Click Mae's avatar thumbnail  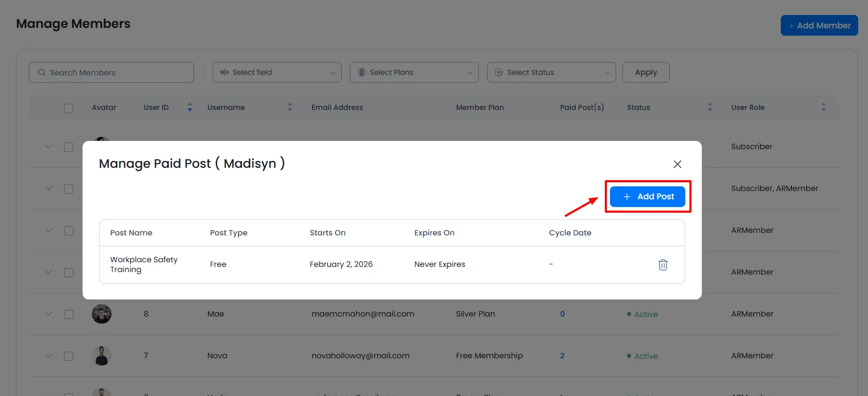(x=102, y=314)
